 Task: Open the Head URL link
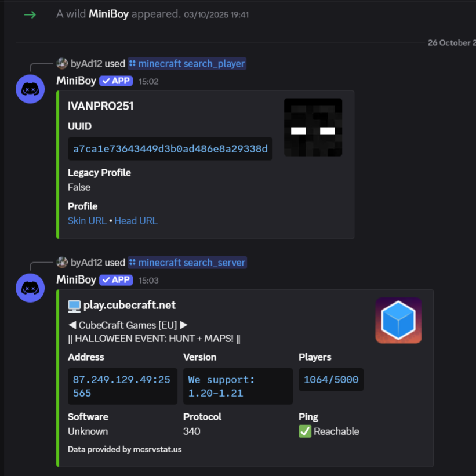click(x=136, y=221)
